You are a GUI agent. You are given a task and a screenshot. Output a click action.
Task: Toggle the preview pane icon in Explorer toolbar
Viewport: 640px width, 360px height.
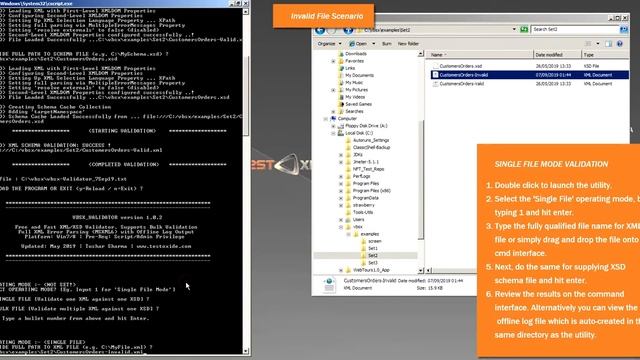[608, 44]
